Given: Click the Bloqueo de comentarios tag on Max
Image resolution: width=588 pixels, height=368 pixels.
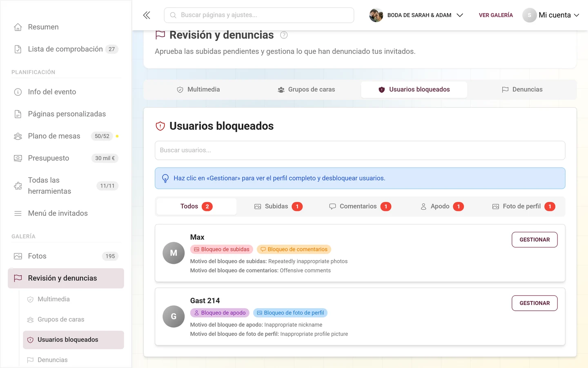Looking at the screenshot, I should click(x=294, y=249).
